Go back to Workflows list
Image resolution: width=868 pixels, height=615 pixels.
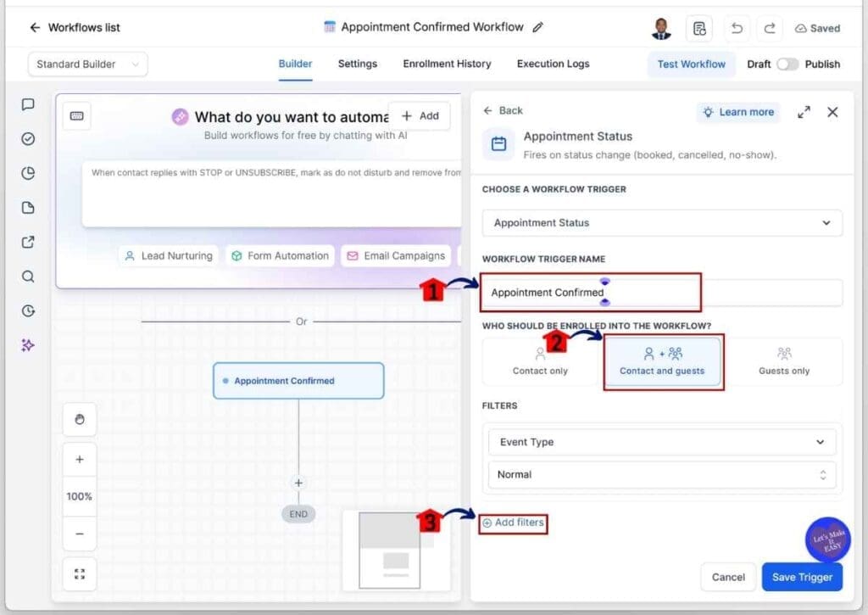(x=75, y=28)
